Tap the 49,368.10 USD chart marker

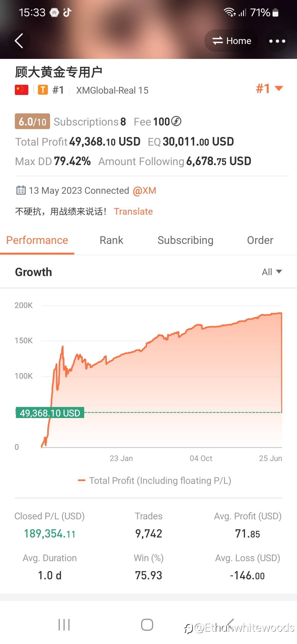(50, 413)
